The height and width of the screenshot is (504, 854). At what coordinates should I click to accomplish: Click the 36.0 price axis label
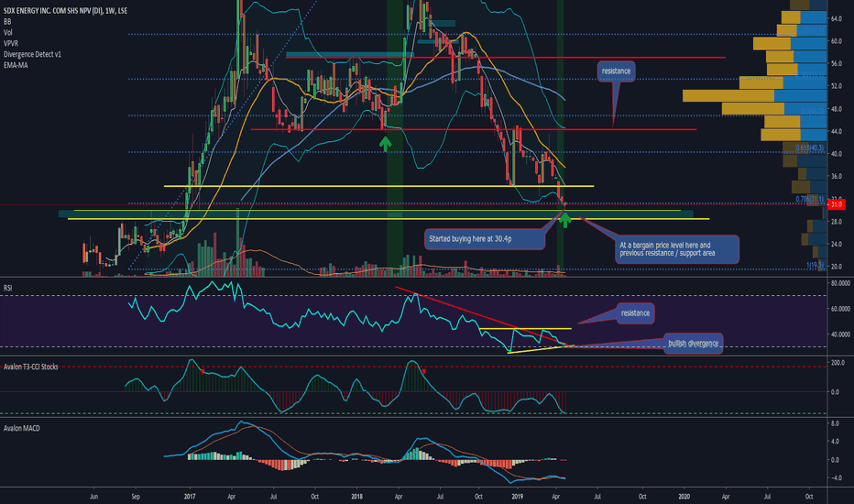tap(836, 176)
